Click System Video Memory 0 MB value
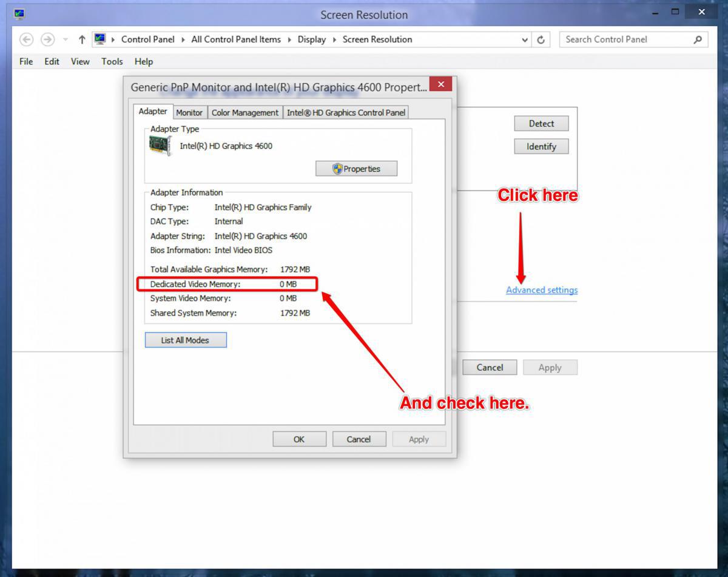The image size is (728, 577). pos(288,299)
